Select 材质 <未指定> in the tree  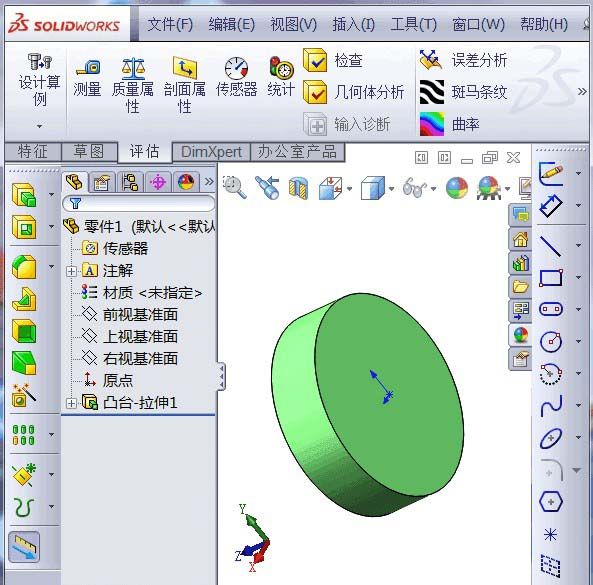pos(141,293)
